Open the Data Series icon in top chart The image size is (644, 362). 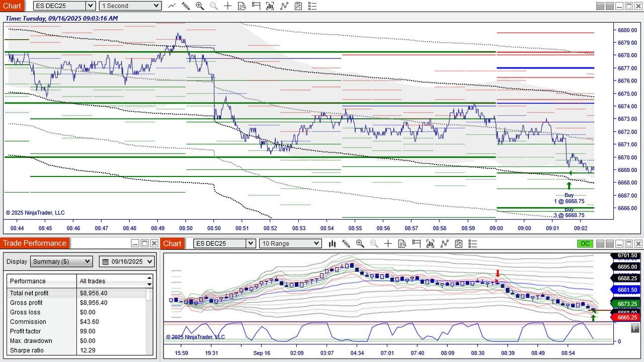pyautogui.click(x=270, y=6)
